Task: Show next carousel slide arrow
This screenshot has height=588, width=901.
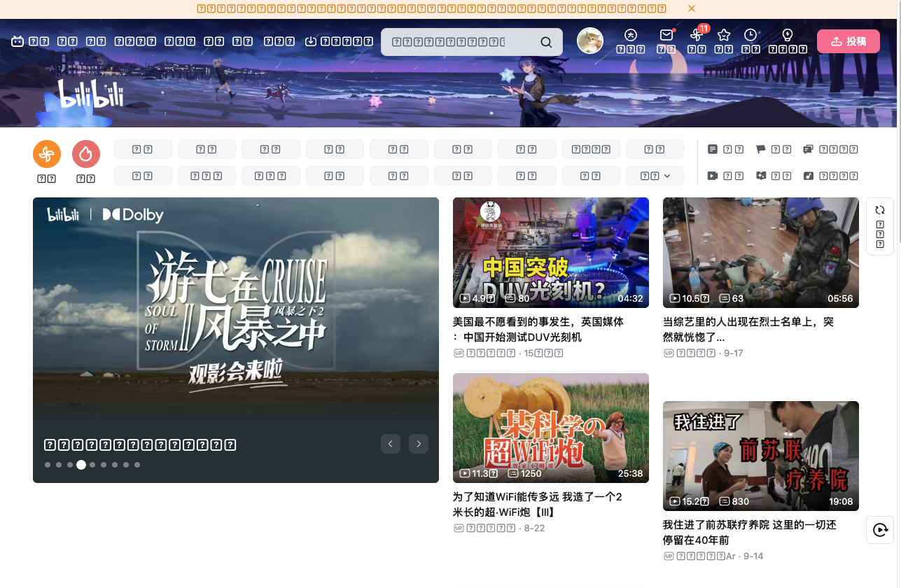Action: coord(419,443)
